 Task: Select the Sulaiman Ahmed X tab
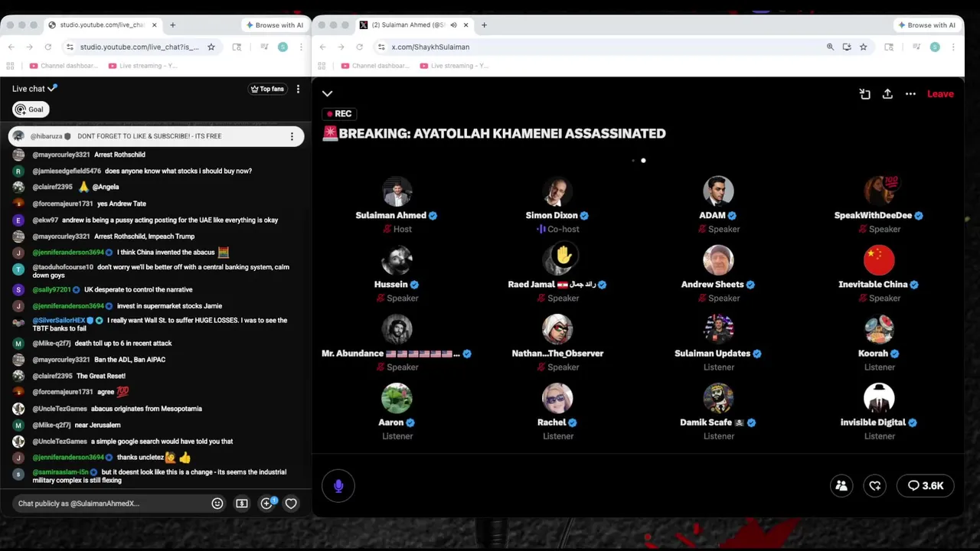coord(413,25)
